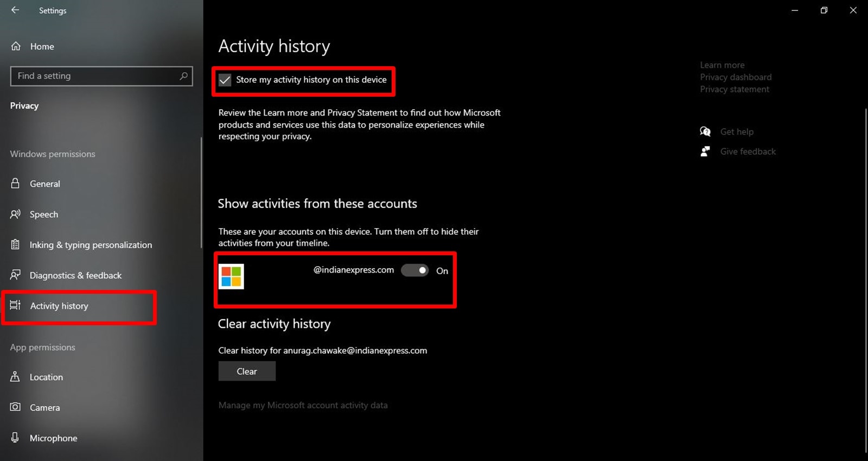This screenshot has height=461, width=868.
Task: Open Speech settings icon
Action: coord(15,214)
